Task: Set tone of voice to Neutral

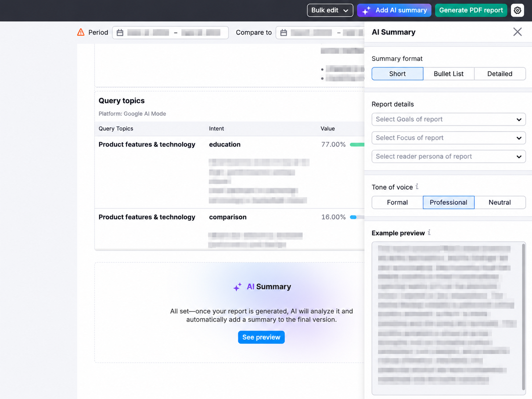Action: 500,202
